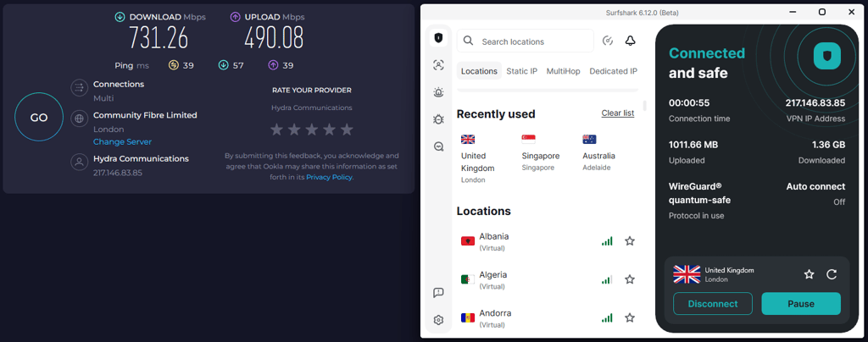Open the Alternative ID sidebar icon

[x=438, y=65]
